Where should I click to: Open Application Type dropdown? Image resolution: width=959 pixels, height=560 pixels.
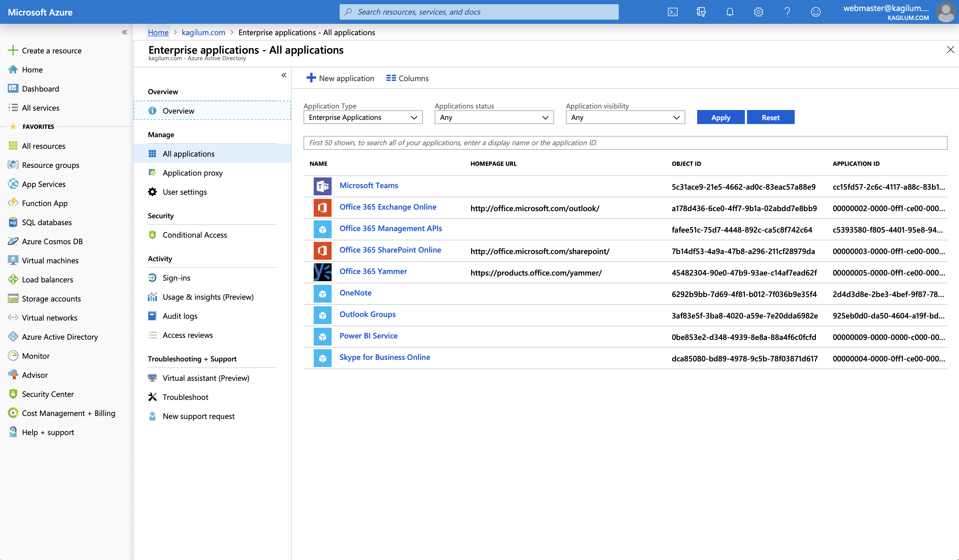[x=363, y=117]
